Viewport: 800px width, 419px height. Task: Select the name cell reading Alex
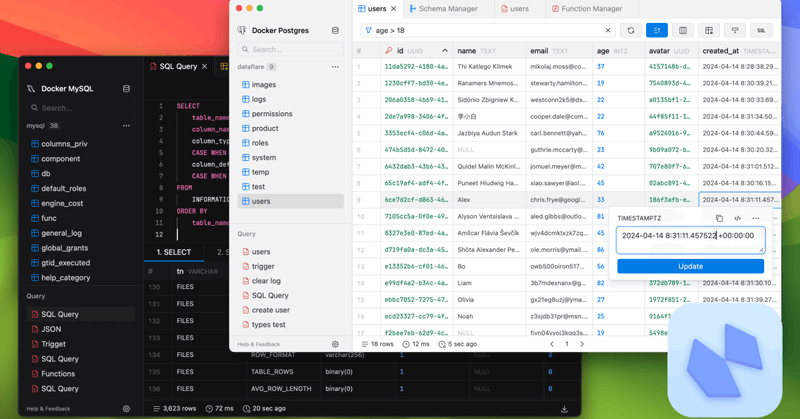[489, 200]
